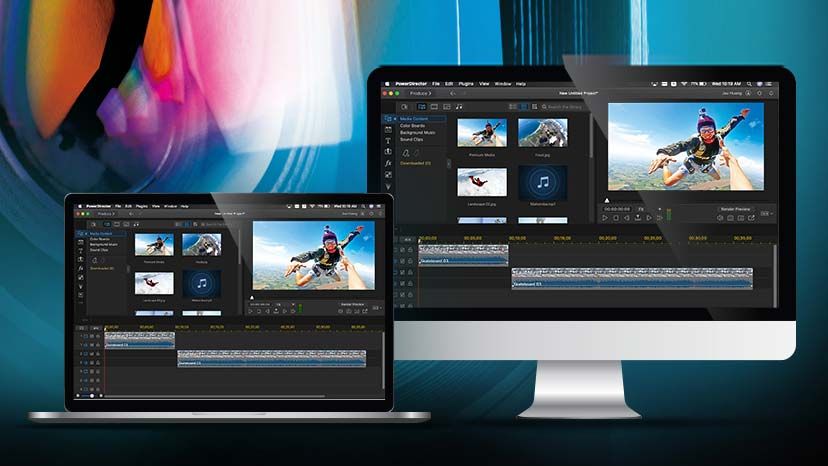Collapse Media Content tree arrow on iMac
Image resolution: width=828 pixels, height=466 pixels.
coord(395,118)
